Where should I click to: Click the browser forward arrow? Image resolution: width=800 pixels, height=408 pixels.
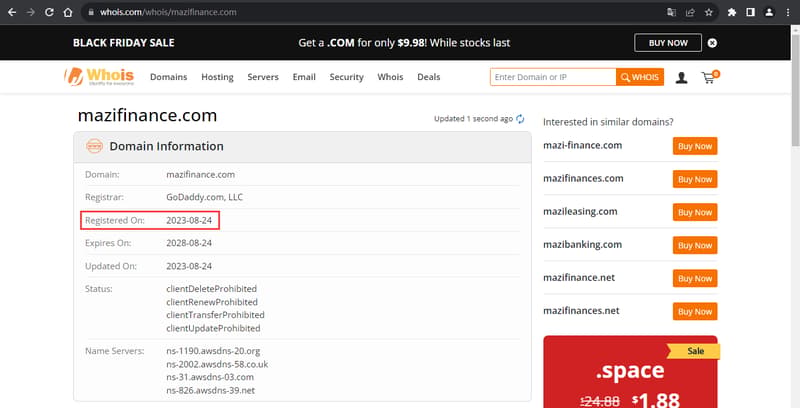pyautogui.click(x=31, y=12)
